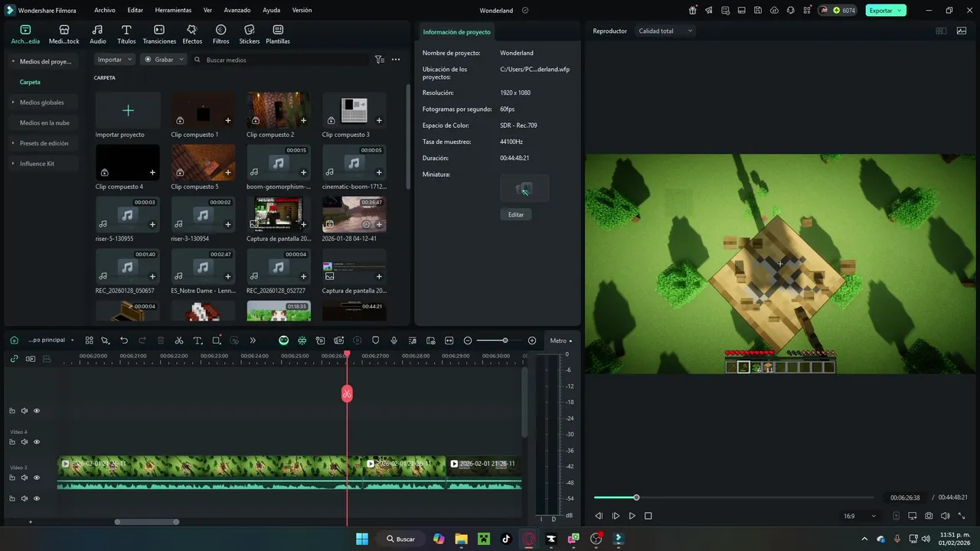The height and width of the screenshot is (551, 980).
Task: Toggle the grid layout icon in player header
Action: click(x=941, y=31)
